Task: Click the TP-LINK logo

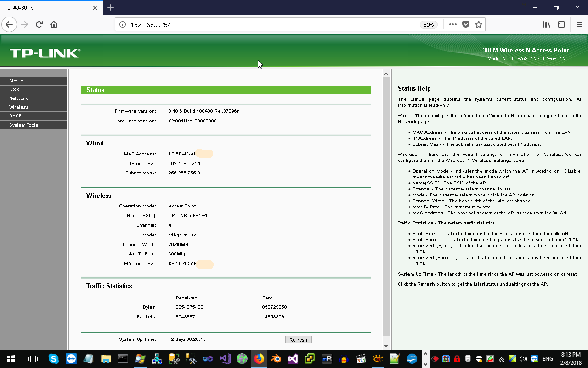Action: click(45, 53)
